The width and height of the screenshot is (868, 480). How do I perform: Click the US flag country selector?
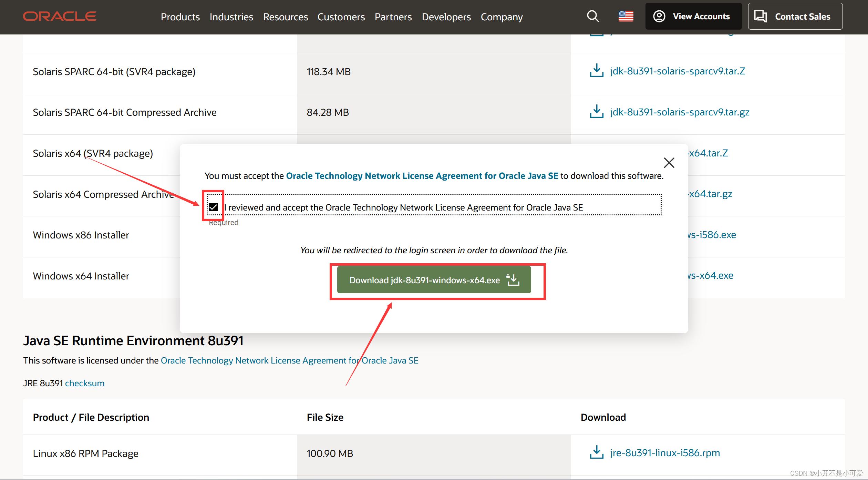[x=626, y=16]
